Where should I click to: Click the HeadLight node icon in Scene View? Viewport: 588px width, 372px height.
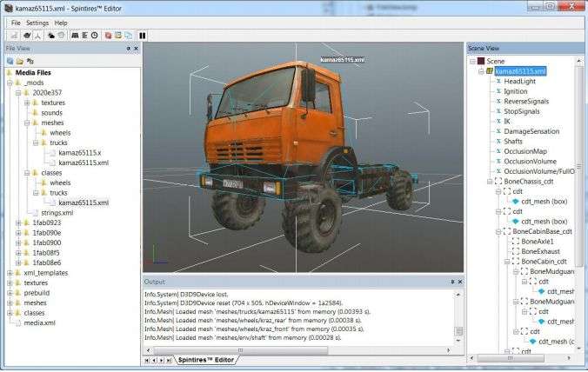pyautogui.click(x=498, y=81)
